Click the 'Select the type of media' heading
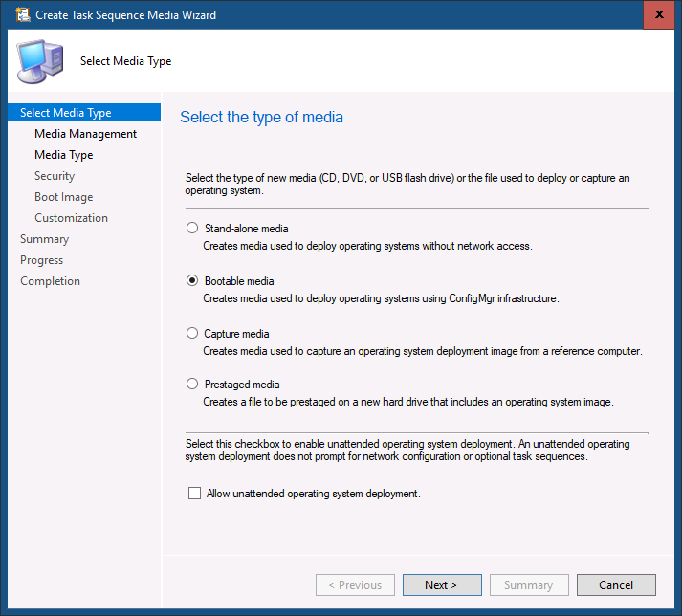 (x=261, y=117)
